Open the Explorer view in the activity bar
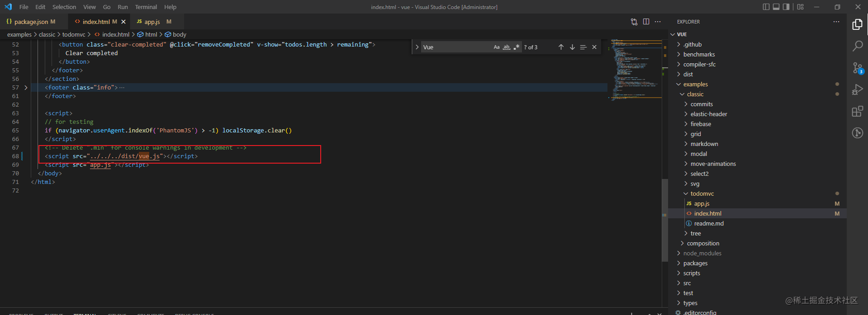The height and width of the screenshot is (315, 868). 857,24
